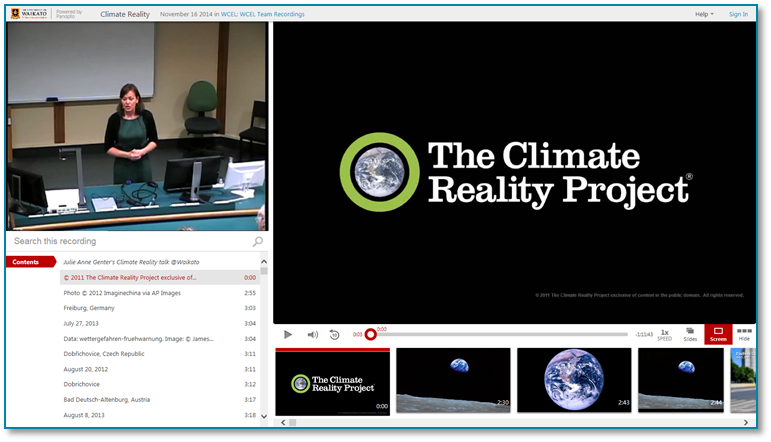Screen dimensions: 771x442
Task: Click the middle of the playback progress bar
Action: click(x=500, y=334)
